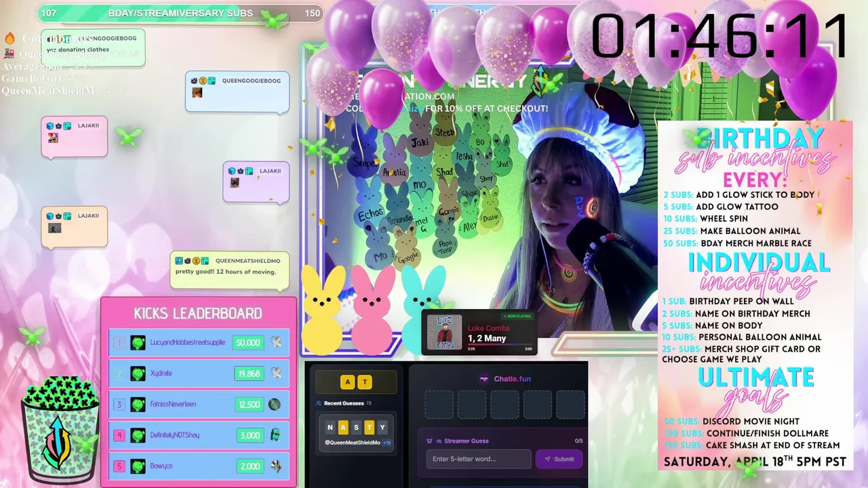868x488 pixels.
Task: Click the 'CAKE SMASH AT END OF STREAM' goal
Action: point(773,445)
